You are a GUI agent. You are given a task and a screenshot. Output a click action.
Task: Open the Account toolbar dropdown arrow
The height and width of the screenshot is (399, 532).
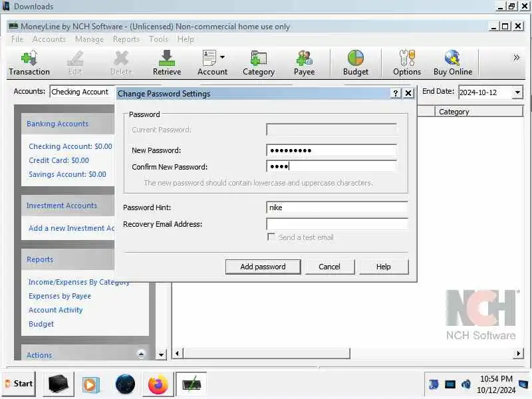point(222,57)
